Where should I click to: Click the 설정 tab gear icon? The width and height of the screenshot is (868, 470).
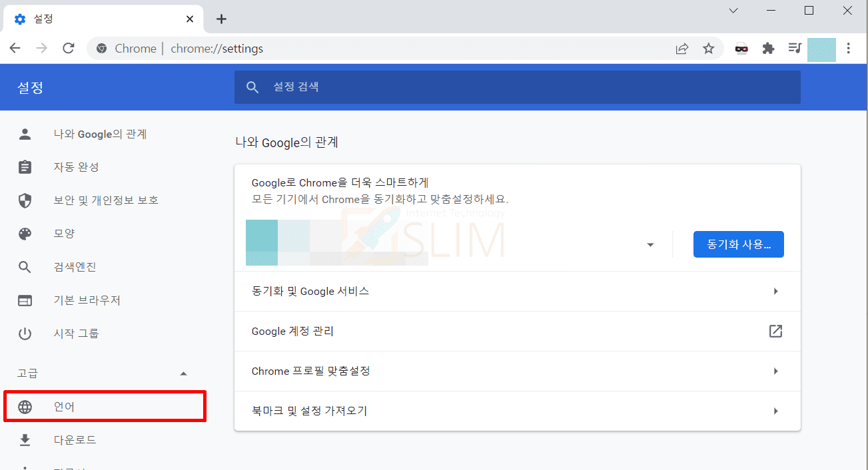click(x=19, y=19)
